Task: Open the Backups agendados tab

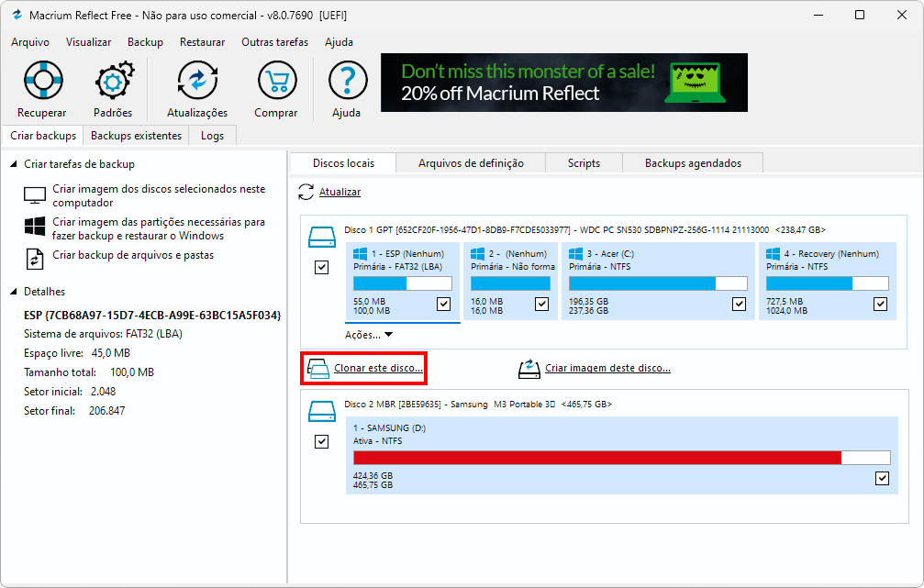Action: (x=693, y=163)
